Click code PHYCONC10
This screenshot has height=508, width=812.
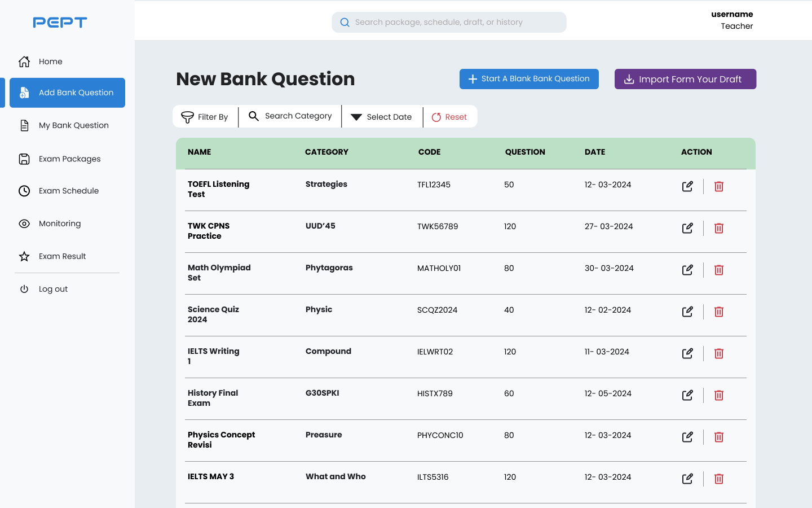click(440, 435)
